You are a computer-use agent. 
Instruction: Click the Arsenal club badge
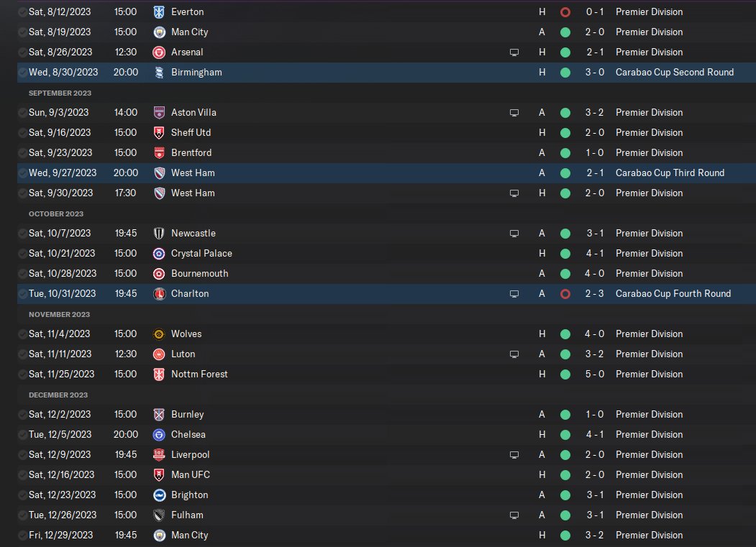click(159, 52)
